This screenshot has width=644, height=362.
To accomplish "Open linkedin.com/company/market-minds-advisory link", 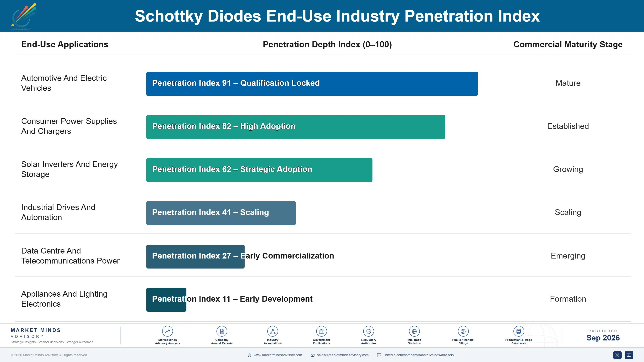I will [419, 355].
